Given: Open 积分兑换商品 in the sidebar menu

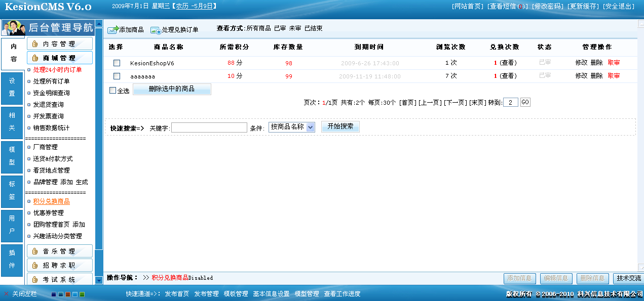Looking at the screenshot, I should (52, 201).
